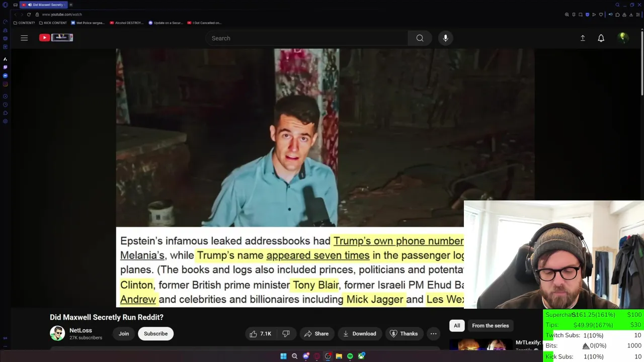The image size is (644, 362).
Task: Open KICK CONTENT bookmarks folder
Action: coord(53,23)
